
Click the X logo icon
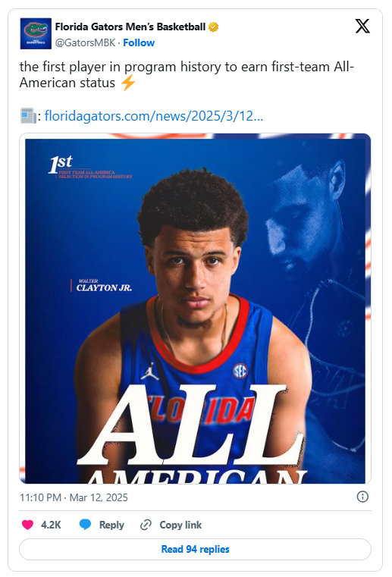[x=362, y=26]
